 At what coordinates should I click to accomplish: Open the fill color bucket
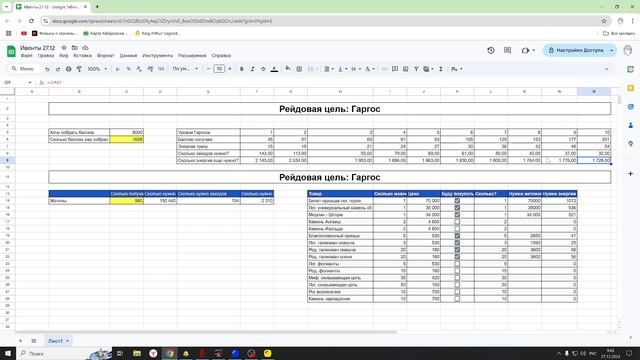tap(288, 69)
